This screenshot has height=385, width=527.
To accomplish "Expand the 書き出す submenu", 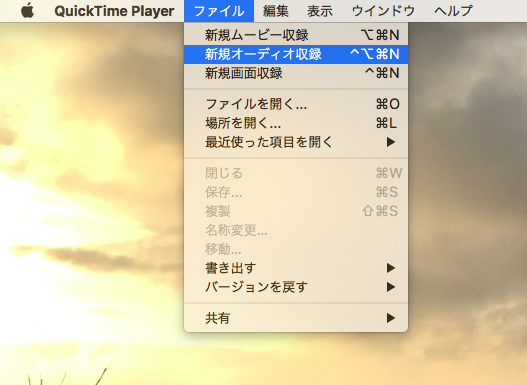I will [x=296, y=268].
